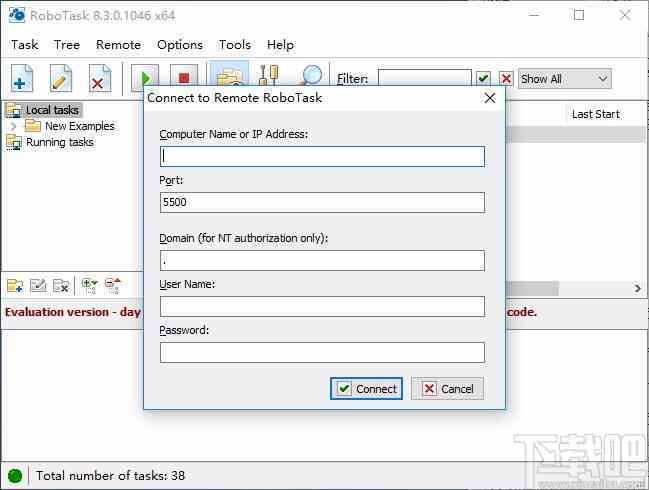Open the Show All dropdown
The width and height of the screenshot is (649, 490).
[x=565, y=79]
